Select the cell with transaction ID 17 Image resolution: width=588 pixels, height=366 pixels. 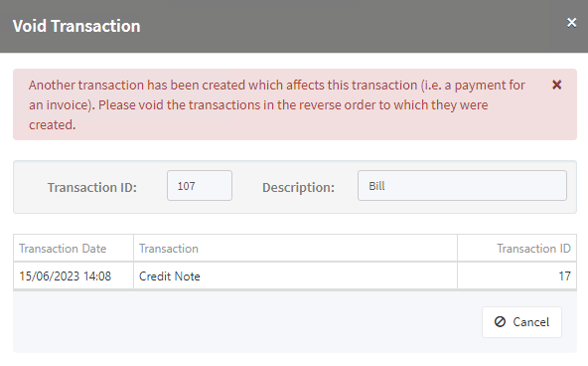[x=517, y=276]
